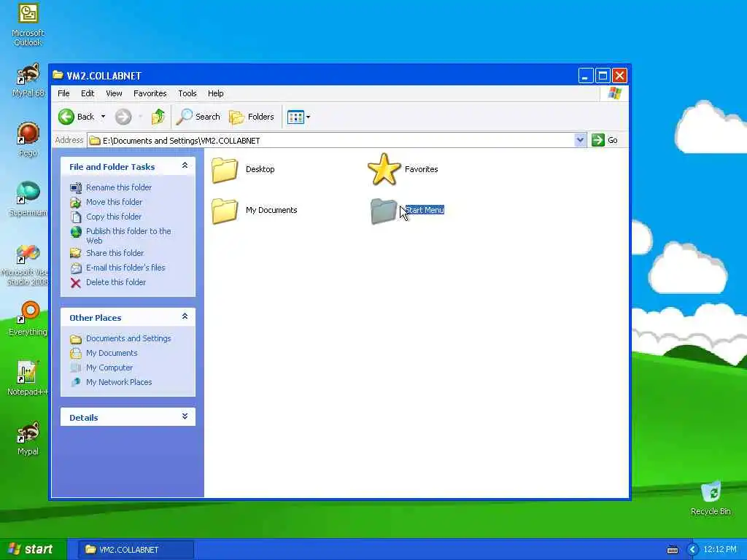The image size is (747, 560).
Task: Open the Favorites menu
Action: click(150, 93)
